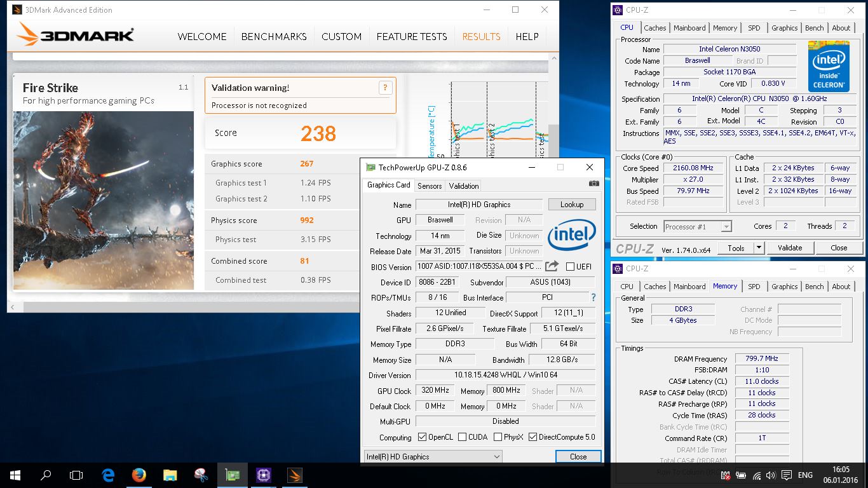The image size is (868, 488).
Task: Select the RESULTS tab in 3DMark
Action: (481, 36)
